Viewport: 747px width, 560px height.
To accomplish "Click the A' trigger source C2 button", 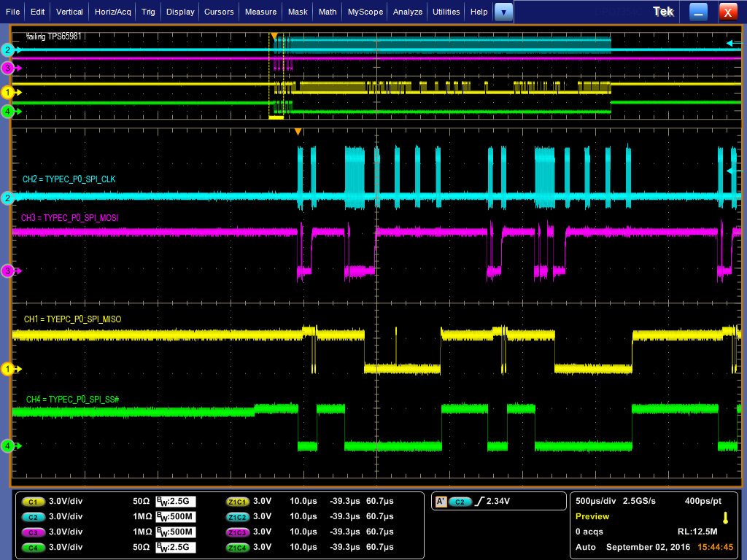I will (x=460, y=502).
